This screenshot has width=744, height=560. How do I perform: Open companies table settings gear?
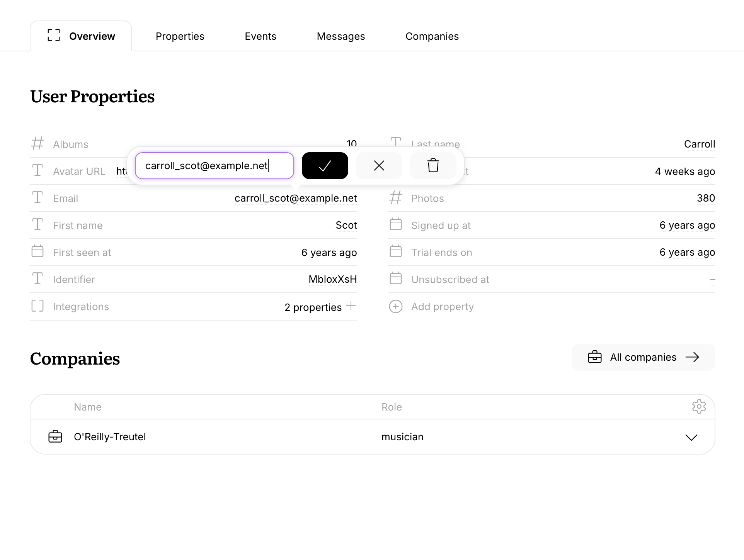click(699, 407)
